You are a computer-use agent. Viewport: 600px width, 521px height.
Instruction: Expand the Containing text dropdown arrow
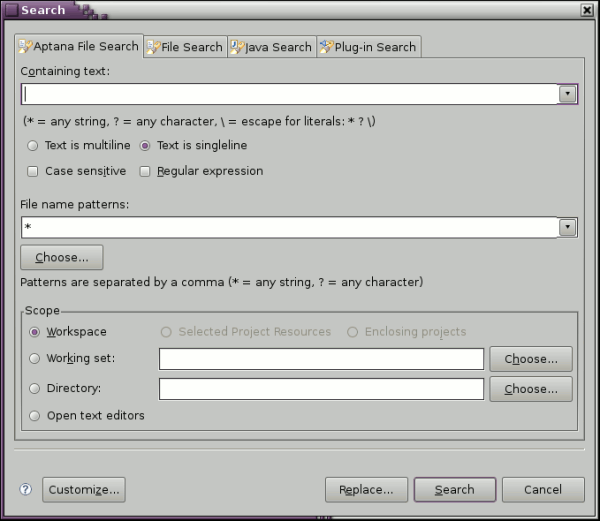tap(567, 94)
